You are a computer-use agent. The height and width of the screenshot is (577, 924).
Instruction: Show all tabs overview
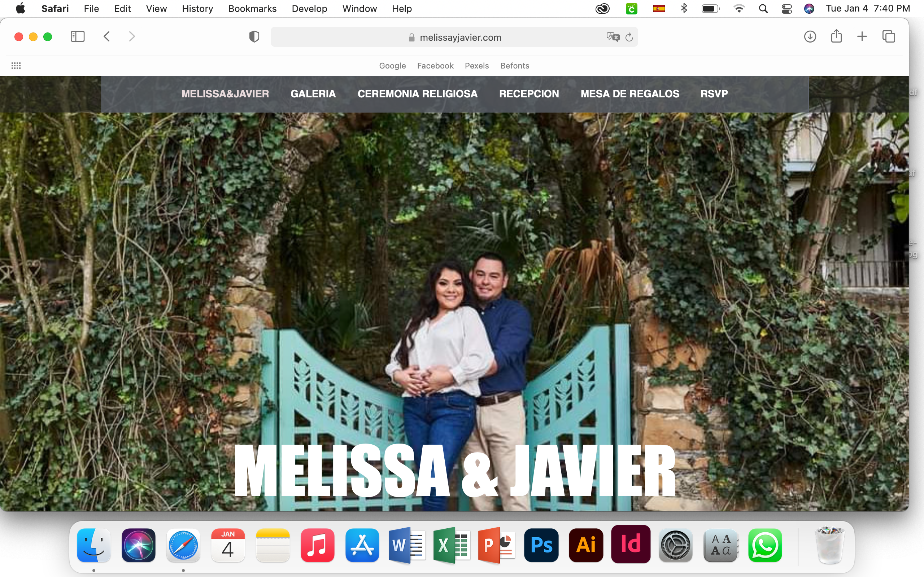pos(889,36)
